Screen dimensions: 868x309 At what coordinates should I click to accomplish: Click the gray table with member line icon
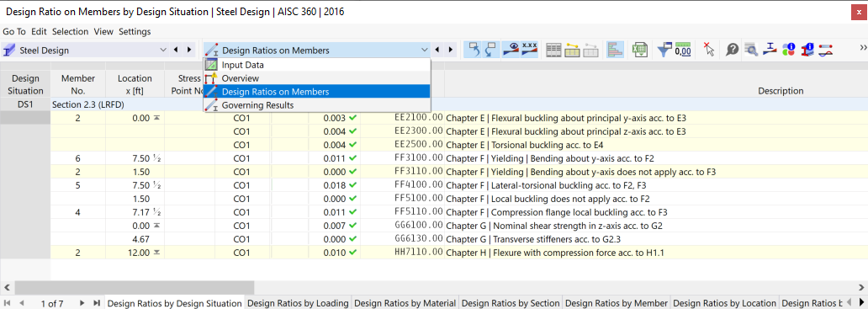pyautogui.click(x=590, y=50)
